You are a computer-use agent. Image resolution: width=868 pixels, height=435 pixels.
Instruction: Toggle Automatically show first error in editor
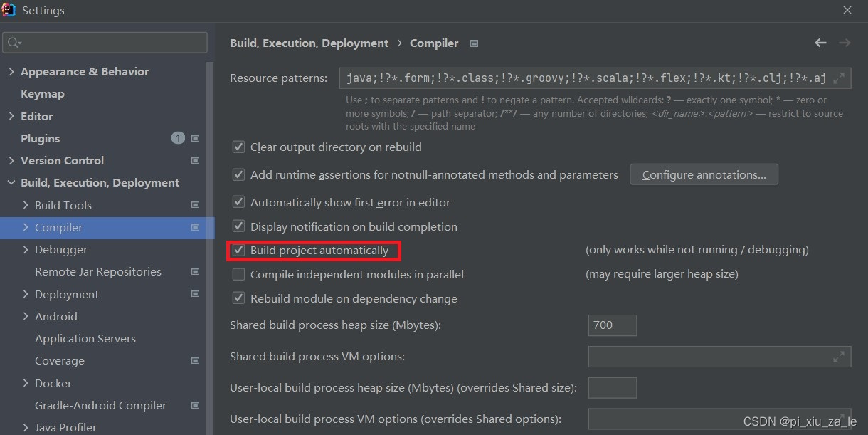(x=239, y=203)
